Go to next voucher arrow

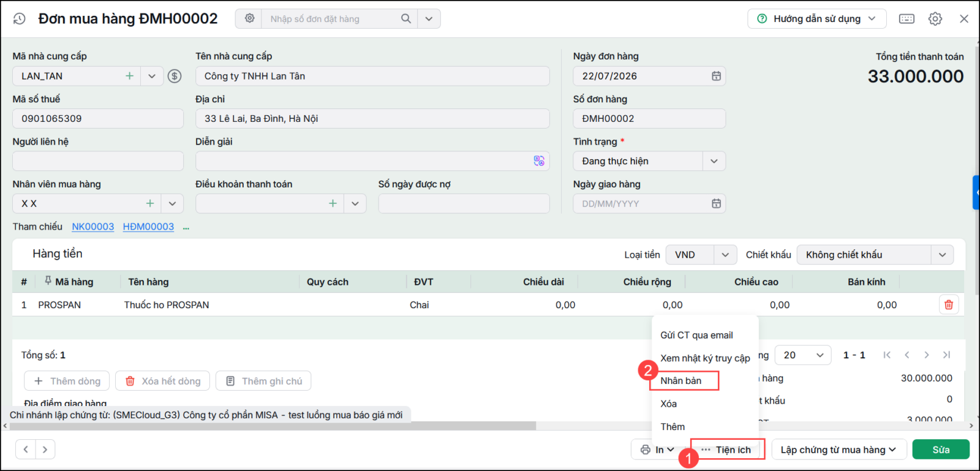(x=45, y=450)
